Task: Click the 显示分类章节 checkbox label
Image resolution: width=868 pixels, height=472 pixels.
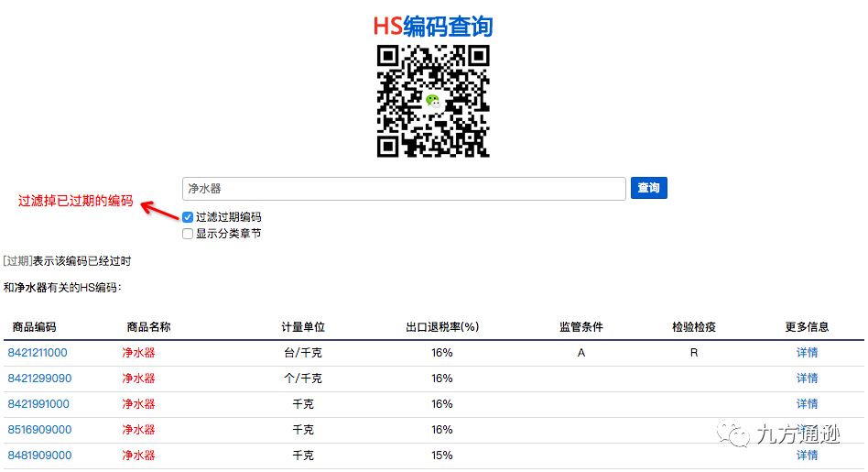Action: 228,234
